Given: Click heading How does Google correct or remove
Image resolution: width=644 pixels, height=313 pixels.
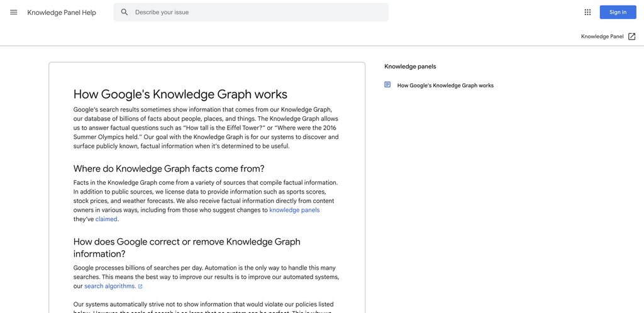Looking at the screenshot, I should [x=187, y=248].
